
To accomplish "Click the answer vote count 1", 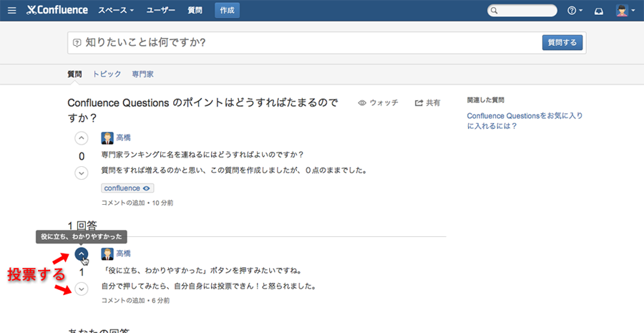I will point(82,272).
